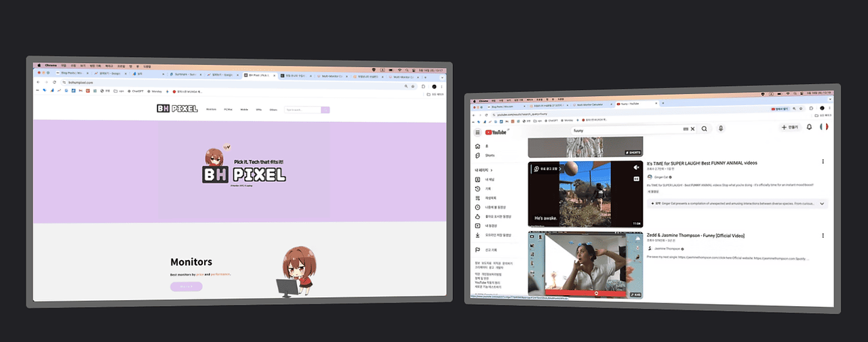Open Others in BH Pixel nav menu
This screenshot has width=868, height=342.
pyautogui.click(x=273, y=109)
